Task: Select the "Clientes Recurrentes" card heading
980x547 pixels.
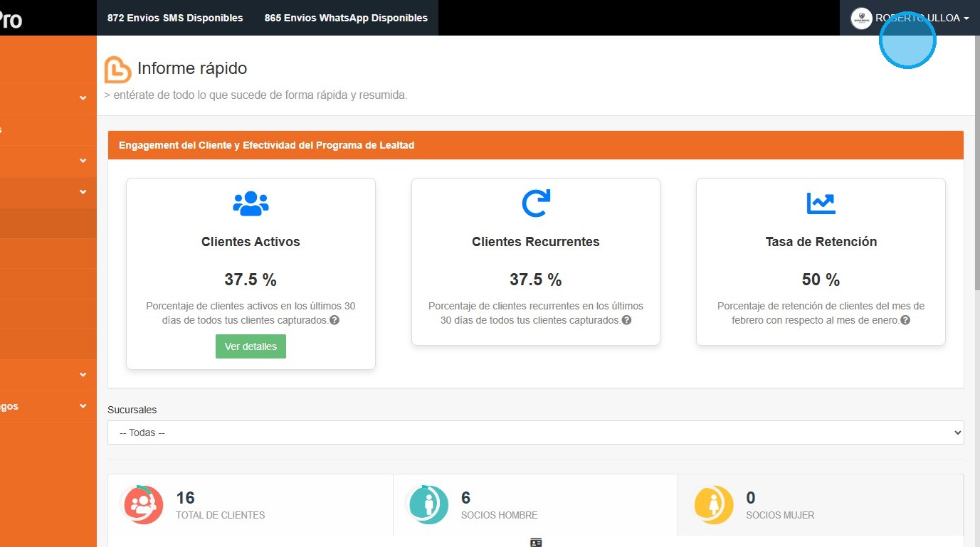Action: coord(536,242)
